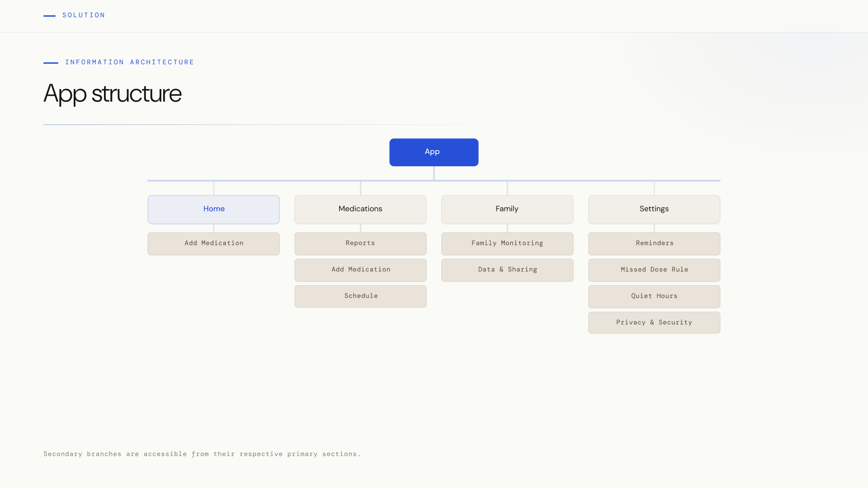Click the Family Monitoring node
868x488 pixels.
tap(507, 244)
